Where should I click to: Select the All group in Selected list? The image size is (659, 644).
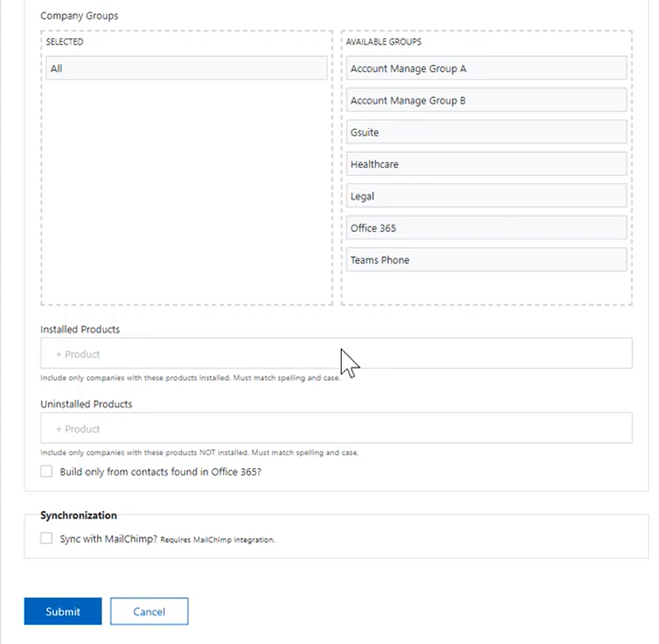point(187,68)
